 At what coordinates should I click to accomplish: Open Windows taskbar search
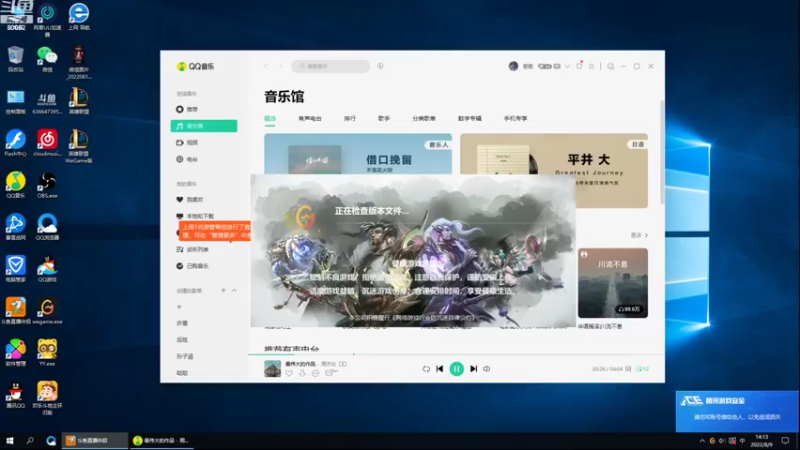30,440
